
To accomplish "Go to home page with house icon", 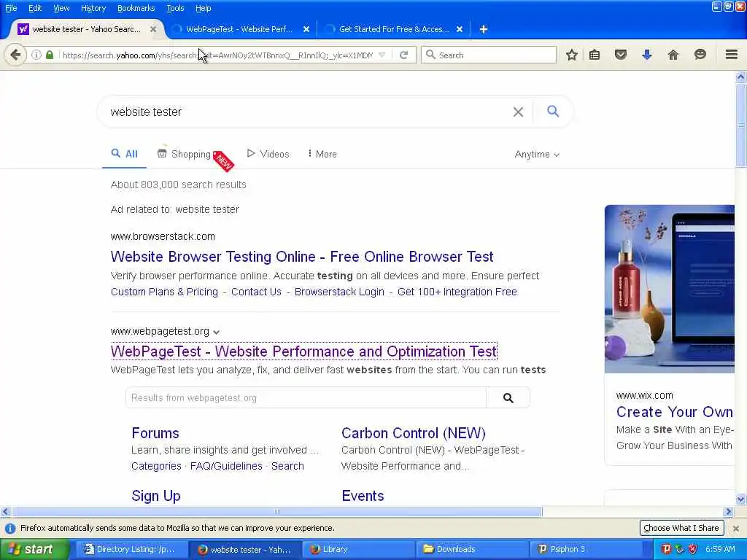I will (x=673, y=55).
